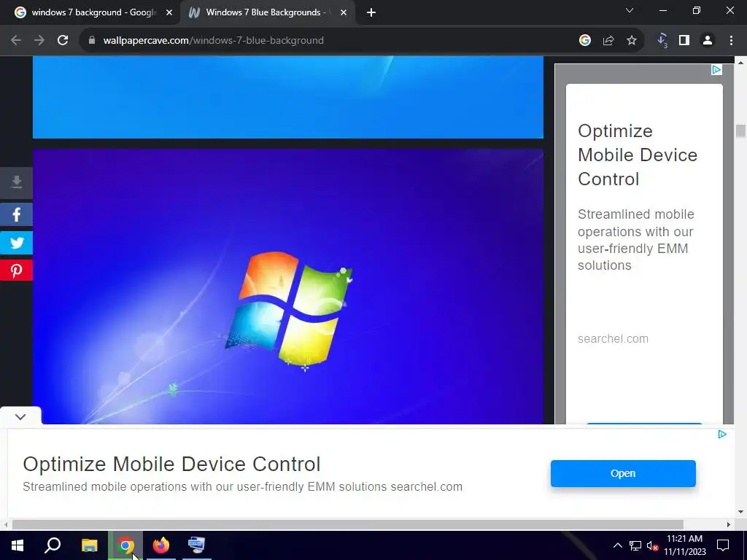This screenshot has width=747, height=560.
Task: Click the muted volume tray icon
Action: [x=652, y=545]
